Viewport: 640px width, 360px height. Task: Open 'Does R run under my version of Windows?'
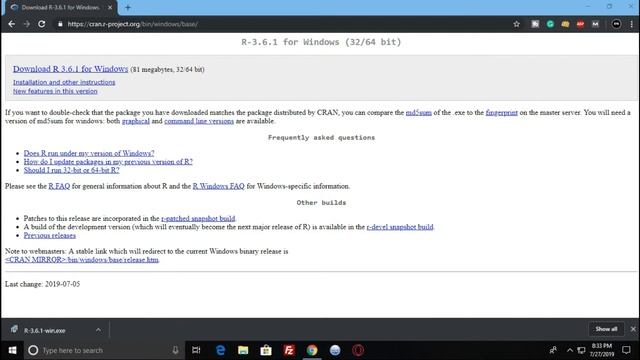pos(89,153)
